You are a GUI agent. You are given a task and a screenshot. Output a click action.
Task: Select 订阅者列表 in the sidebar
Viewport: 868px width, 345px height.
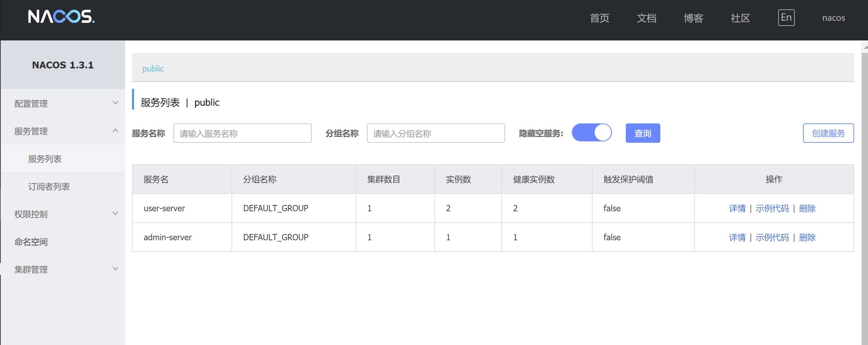click(x=63, y=186)
